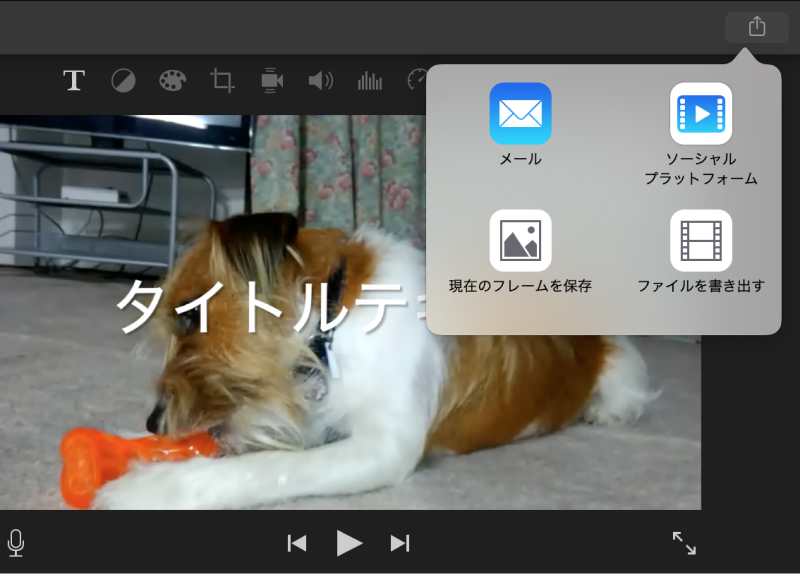Open the Volume speaker settings

pos(320,81)
